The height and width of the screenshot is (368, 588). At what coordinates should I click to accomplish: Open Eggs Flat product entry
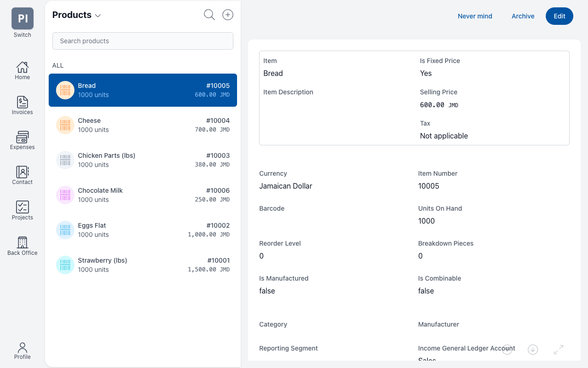[143, 230]
